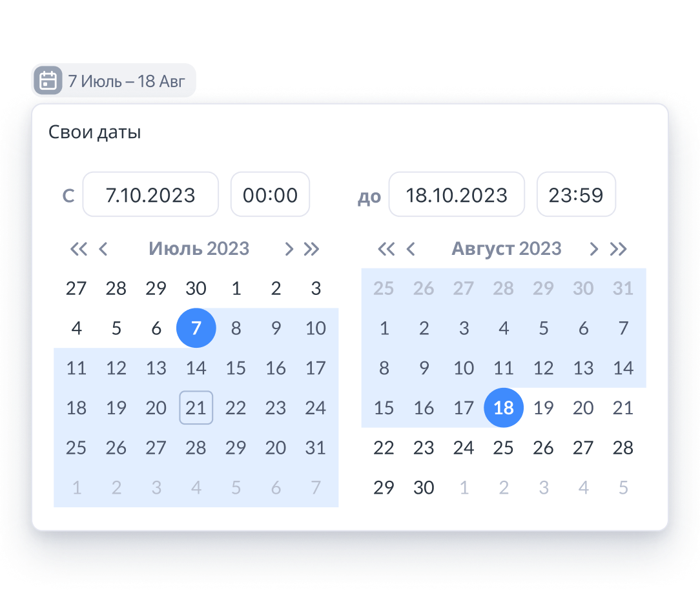Open the "7 Июль – 18 Авг" date range chip
The image size is (700, 595).
(x=127, y=81)
